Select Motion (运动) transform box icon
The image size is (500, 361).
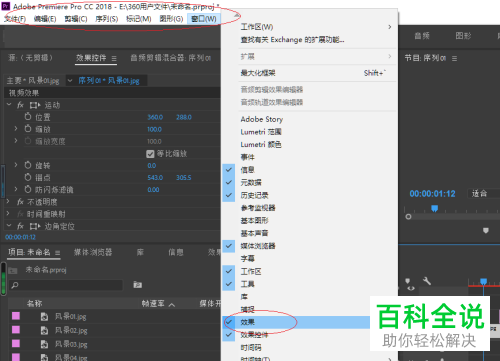(34, 105)
